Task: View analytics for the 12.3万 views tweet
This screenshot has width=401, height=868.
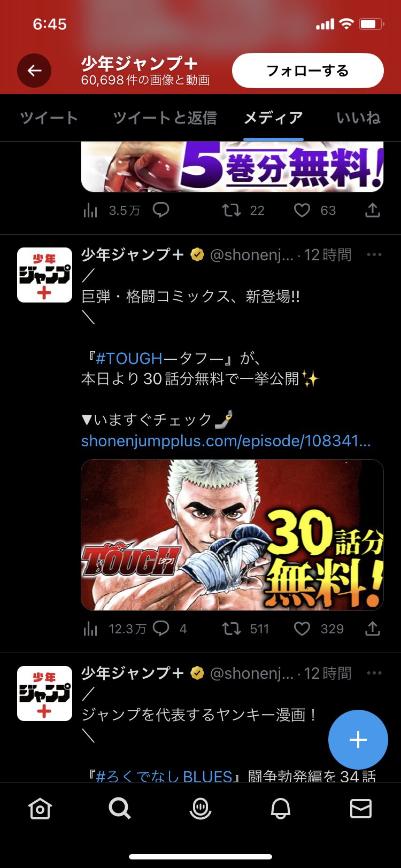Action: point(90,629)
